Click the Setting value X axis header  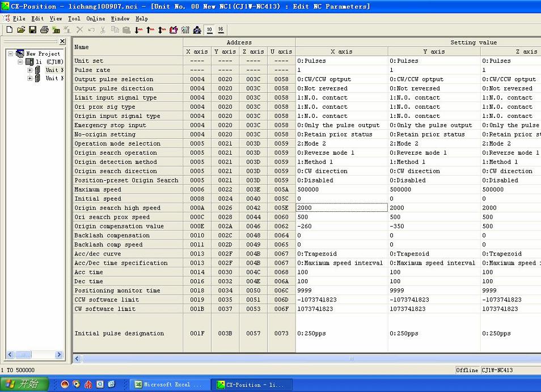341,52
